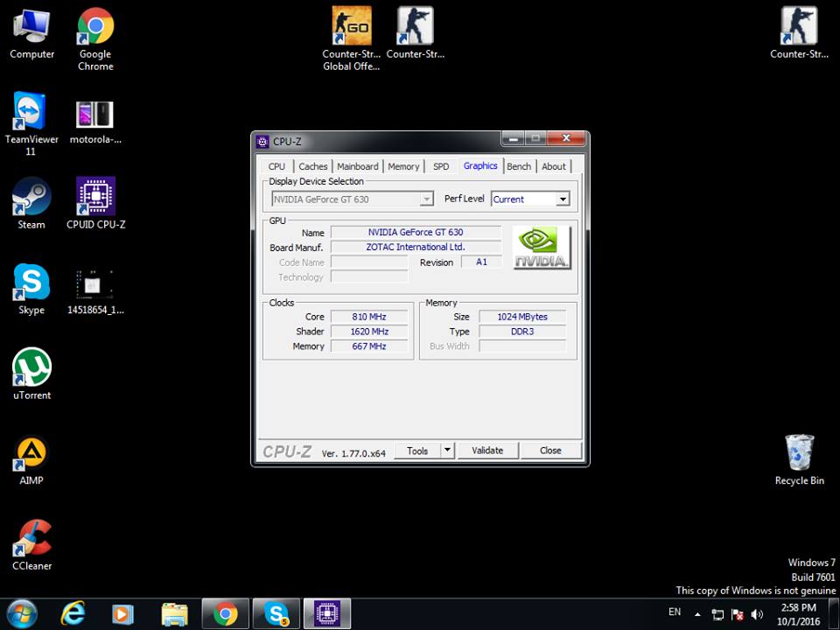Open the Display Device Selection dropdown
840x630 pixels.
click(x=426, y=199)
